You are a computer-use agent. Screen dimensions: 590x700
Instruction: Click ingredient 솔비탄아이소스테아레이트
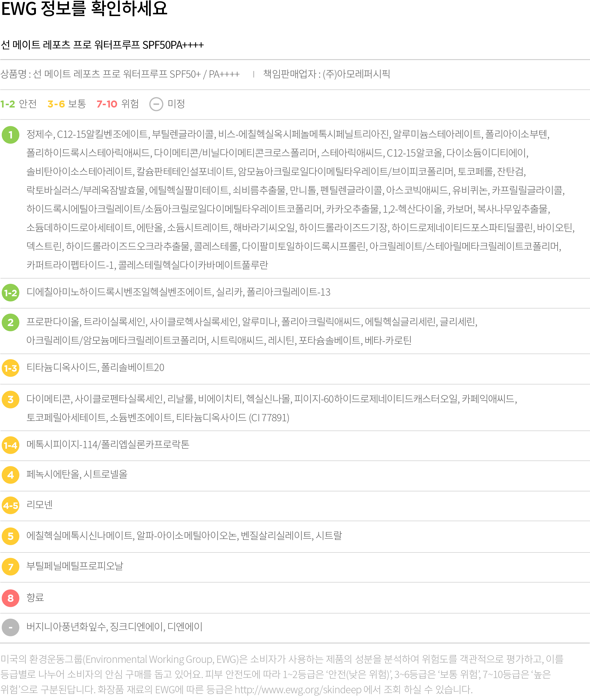pos(80,172)
